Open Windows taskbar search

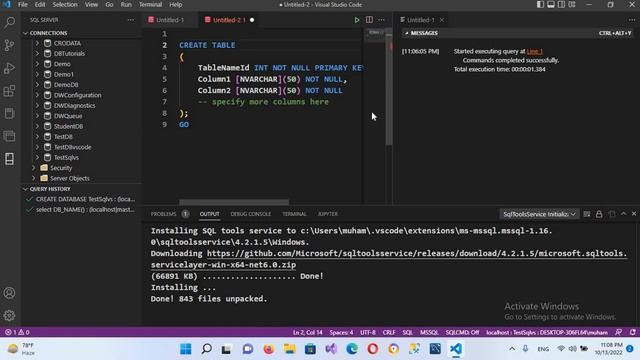tap(207, 349)
